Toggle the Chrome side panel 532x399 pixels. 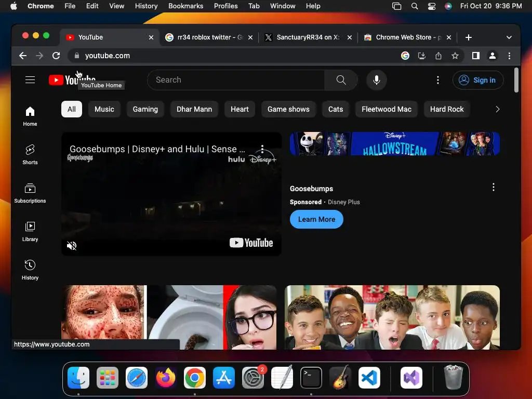[476, 56]
